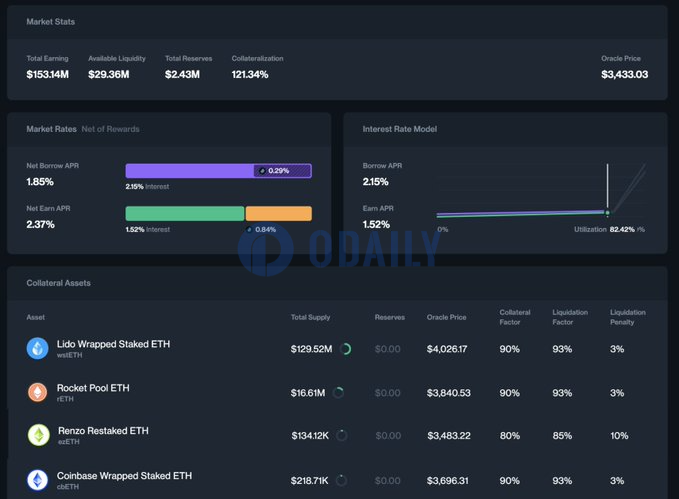Image resolution: width=679 pixels, height=499 pixels.
Task: Click the 2.15% Interest label under borrow bar
Action: [x=147, y=187]
